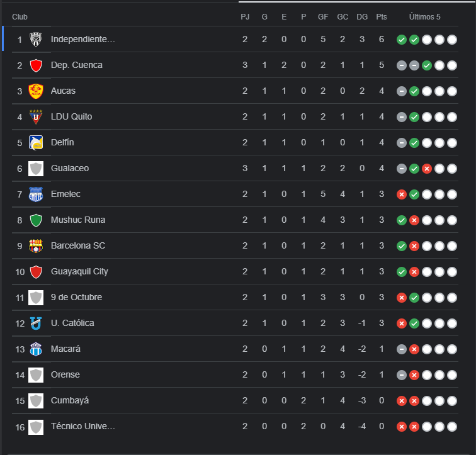476x455 pixels.
Task: Click the Independiente club crest icon
Action: pyautogui.click(x=36, y=40)
